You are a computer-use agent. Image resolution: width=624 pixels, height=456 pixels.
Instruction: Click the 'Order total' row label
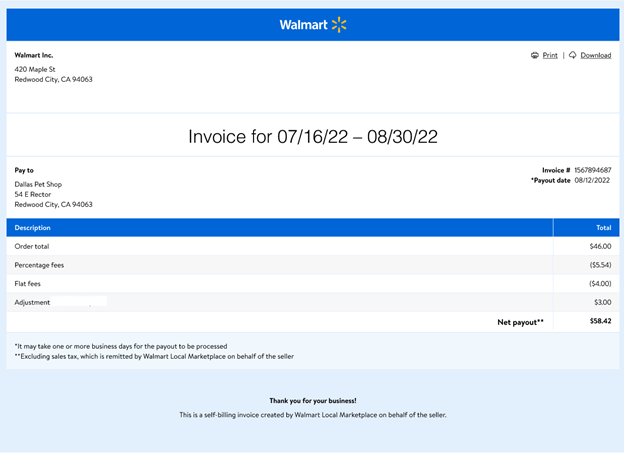[32, 246]
